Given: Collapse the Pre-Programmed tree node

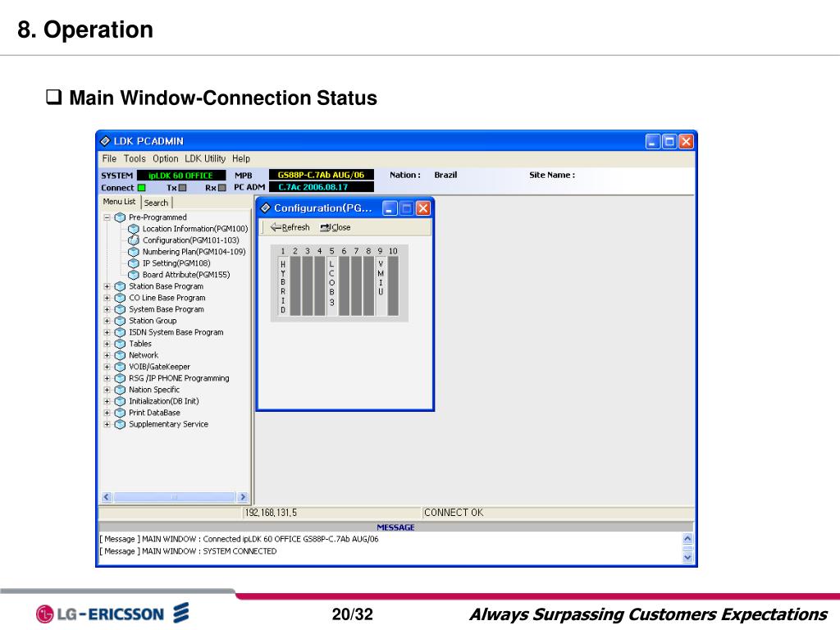Looking at the screenshot, I should (107, 217).
